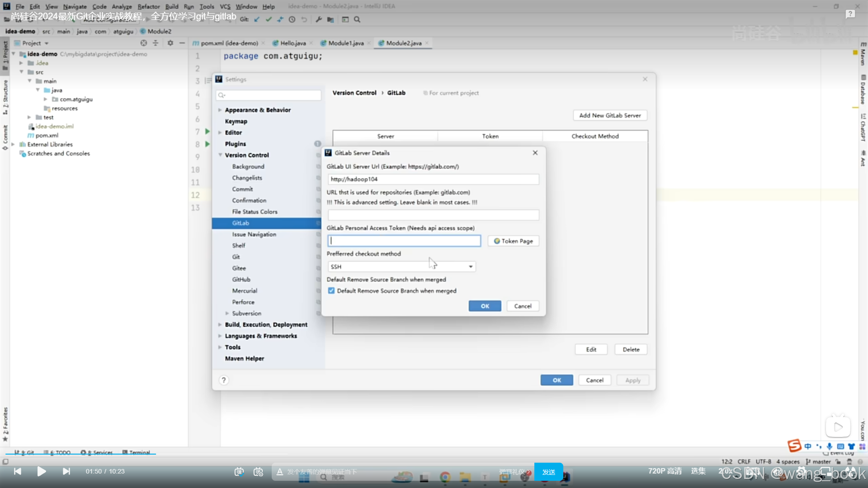Click the Sogou input method icon
The image size is (868, 488).
pyautogui.click(x=794, y=446)
